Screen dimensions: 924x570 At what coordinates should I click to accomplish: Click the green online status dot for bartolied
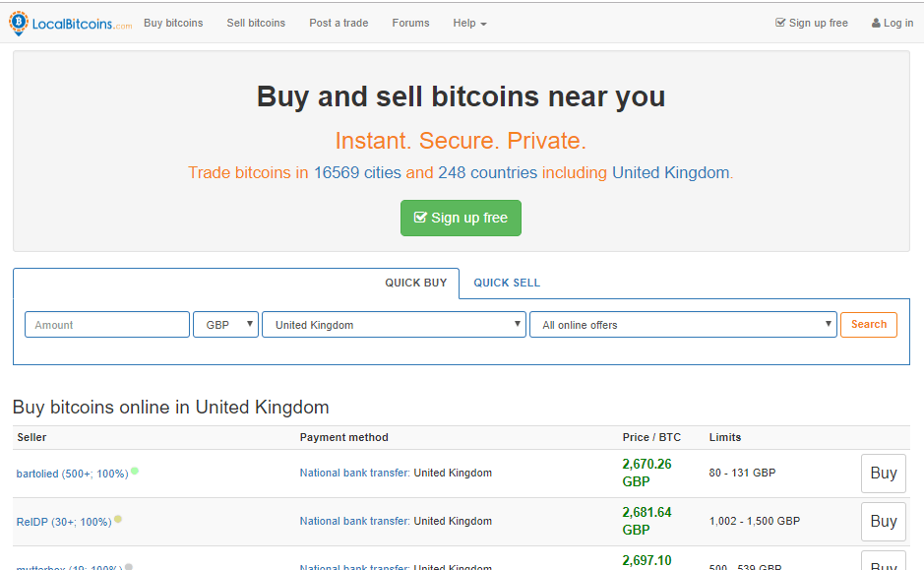pos(135,471)
